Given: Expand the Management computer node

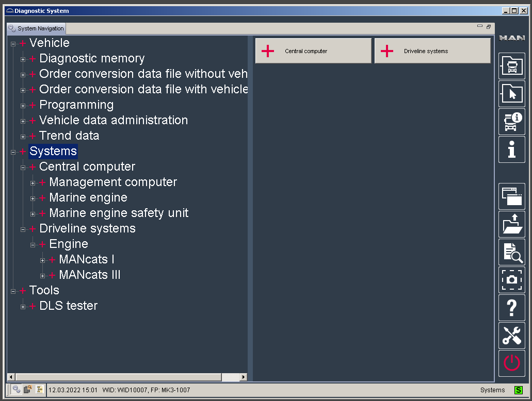Looking at the screenshot, I should point(33,183).
